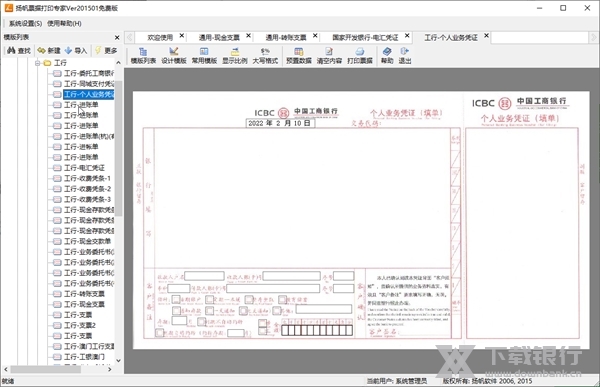Close the 通用-现金支票 tab
Viewport: 600px width, 387px height.
pos(248,36)
